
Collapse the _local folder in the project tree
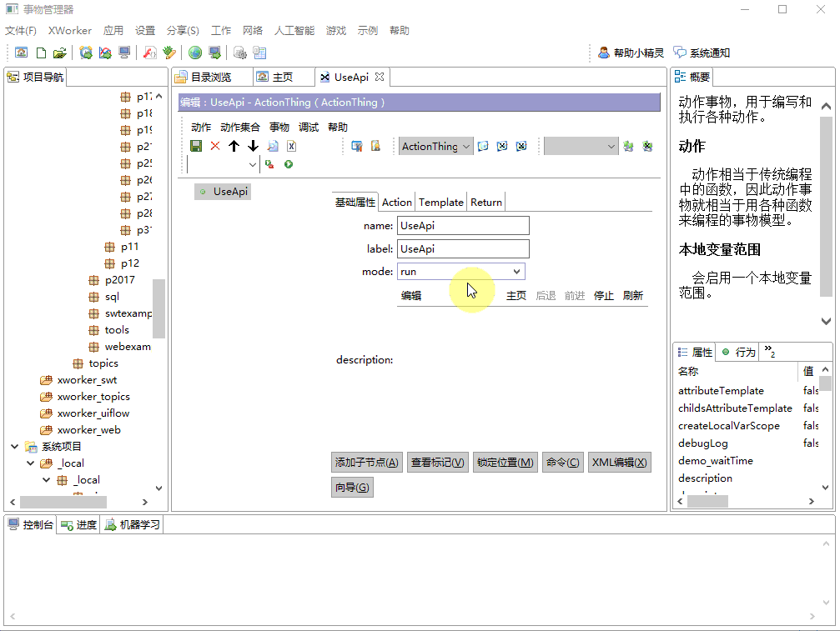click(30, 463)
